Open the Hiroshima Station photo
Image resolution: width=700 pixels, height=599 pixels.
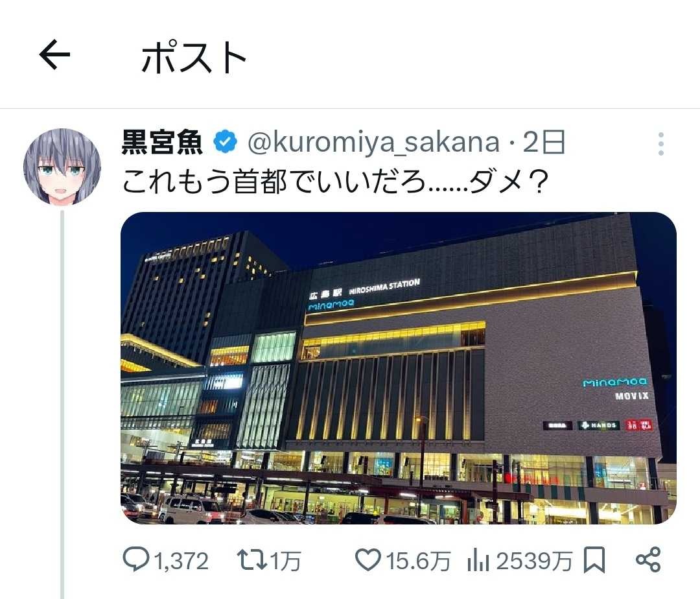(x=399, y=368)
